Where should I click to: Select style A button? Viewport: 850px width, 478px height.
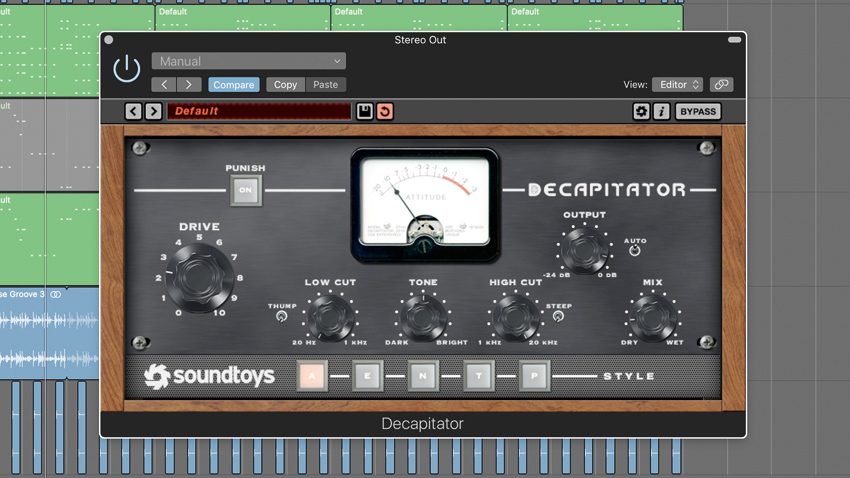312,376
